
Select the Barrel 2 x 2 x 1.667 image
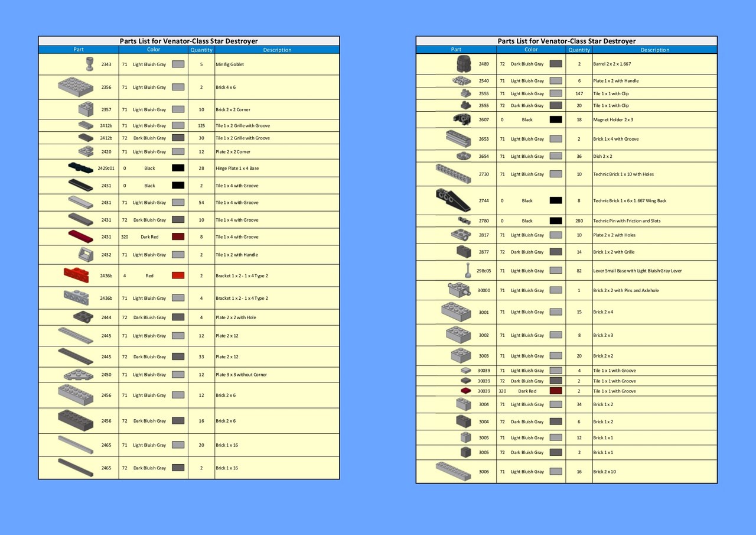point(464,63)
